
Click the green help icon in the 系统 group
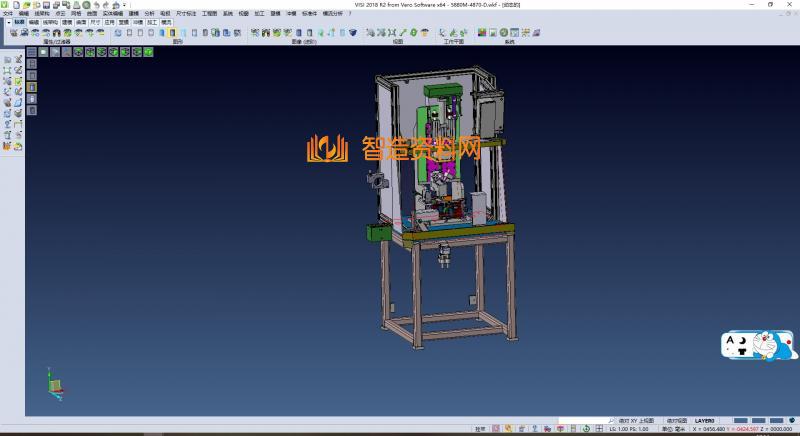pyautogui.click(x=504, y=33)
